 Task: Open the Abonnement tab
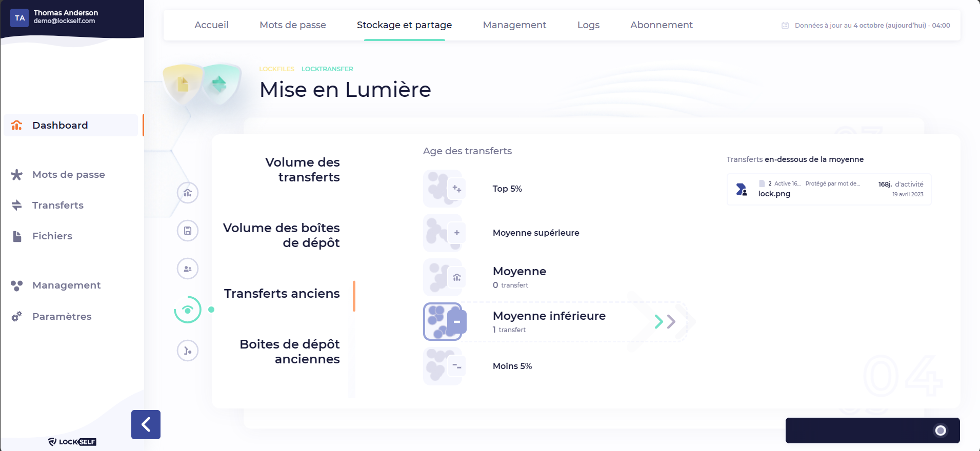[x=661, y=25]
